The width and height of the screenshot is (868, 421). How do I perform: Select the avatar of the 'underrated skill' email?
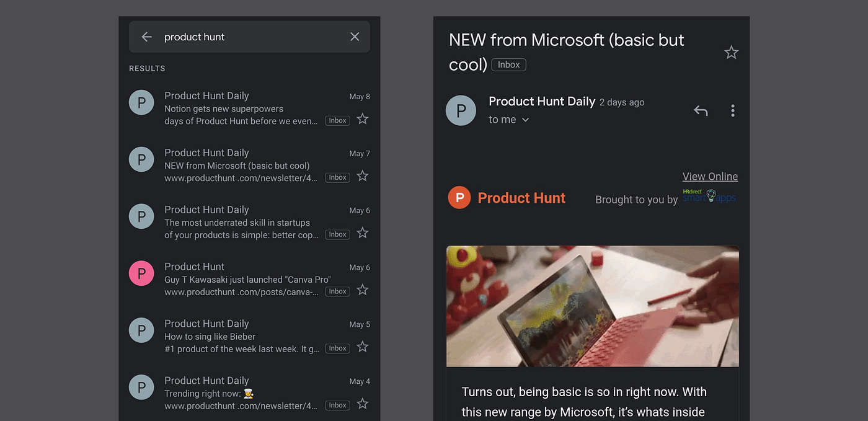tap(141, 216)
